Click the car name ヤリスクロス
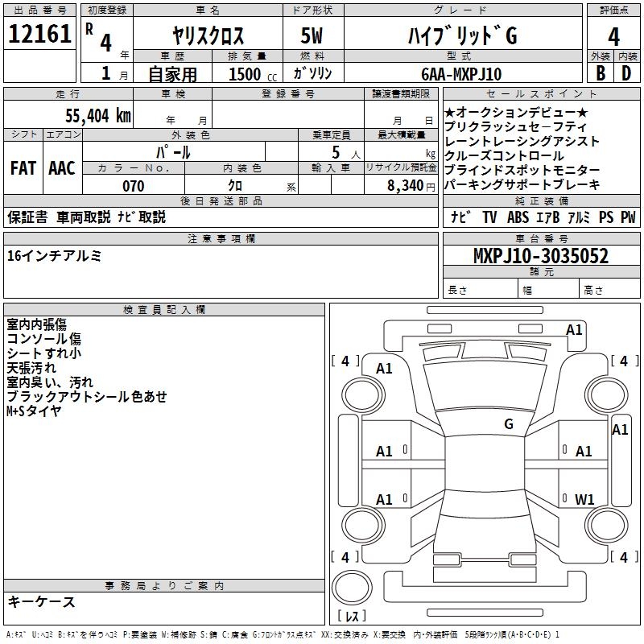 point(208,36)
